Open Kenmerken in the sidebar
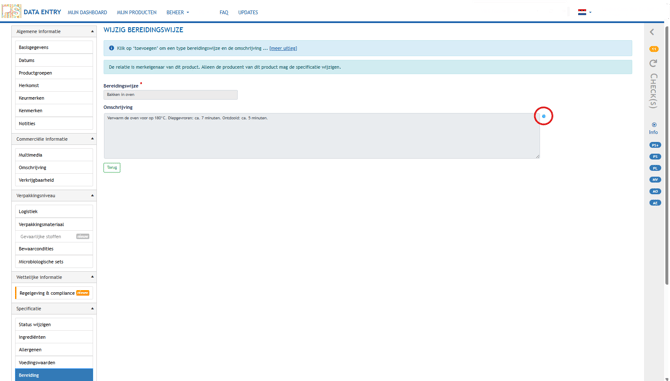670x381 pixels. (x=54, y=111)
